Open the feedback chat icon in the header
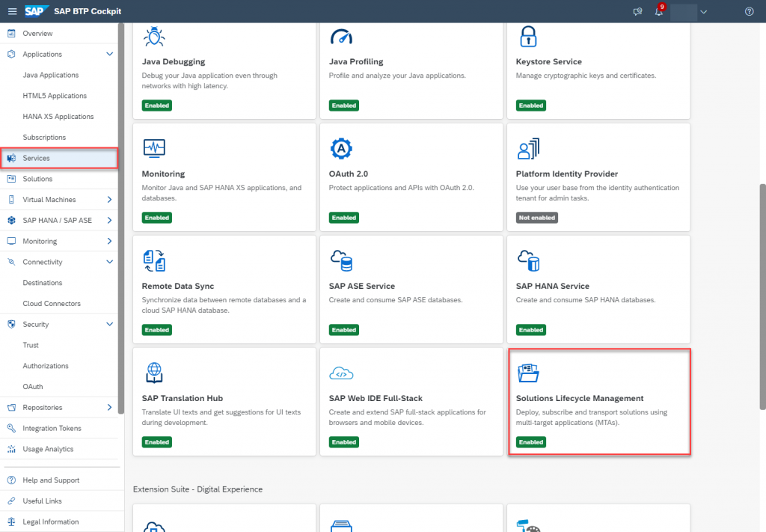This screenshot has height=532, width=766. point(637,11)
